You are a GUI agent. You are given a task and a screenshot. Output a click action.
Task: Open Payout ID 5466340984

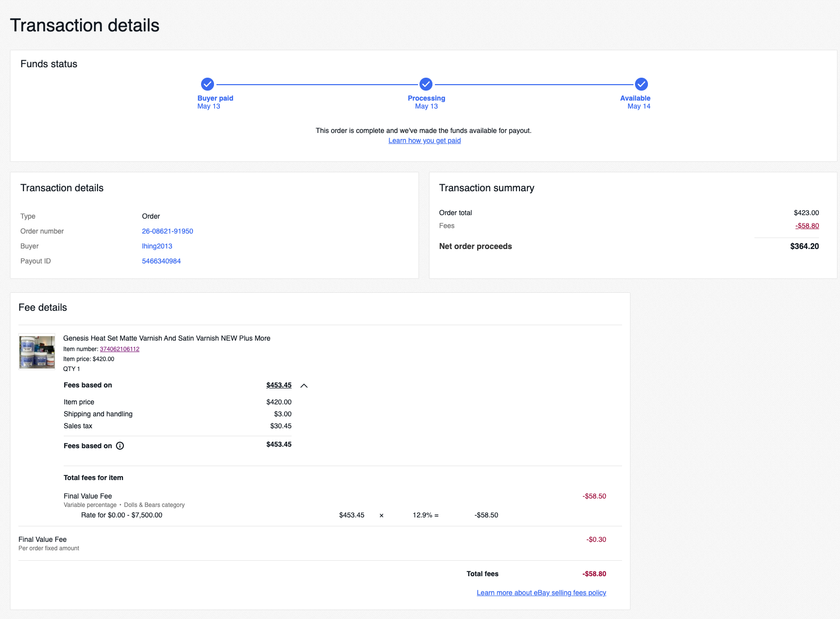click(161, 261)
